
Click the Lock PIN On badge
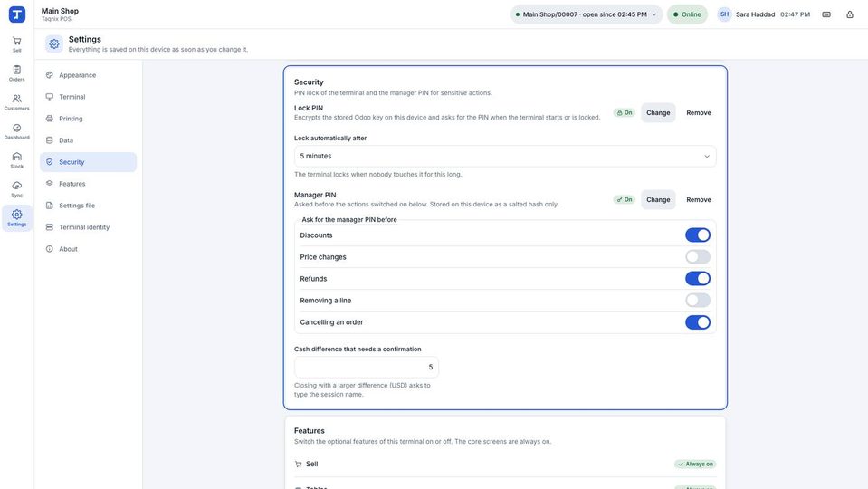[x=625, y=112]
